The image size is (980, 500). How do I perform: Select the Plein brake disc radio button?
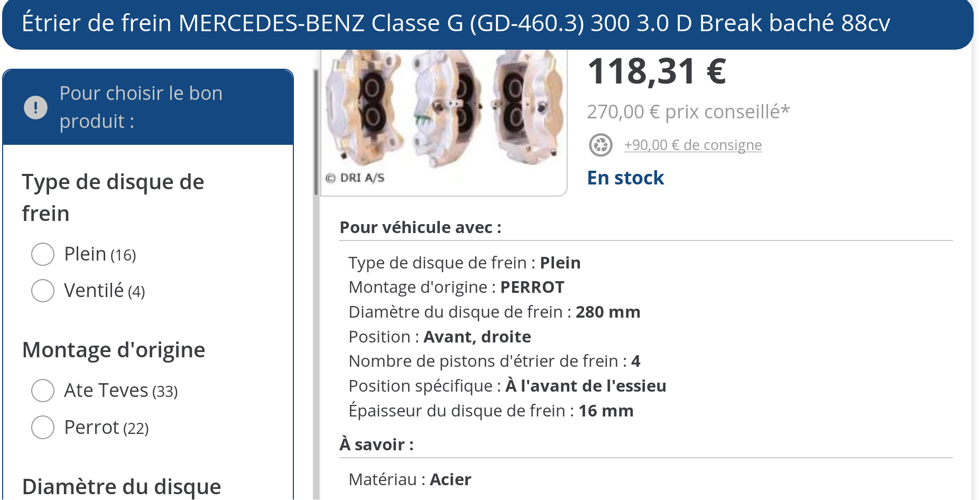43,254
